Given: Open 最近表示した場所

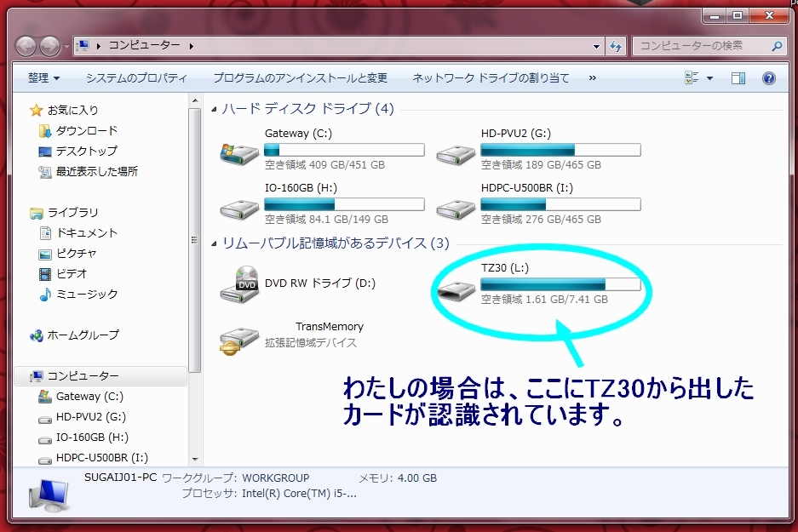Looking at the screenshot, I should 97,171.
